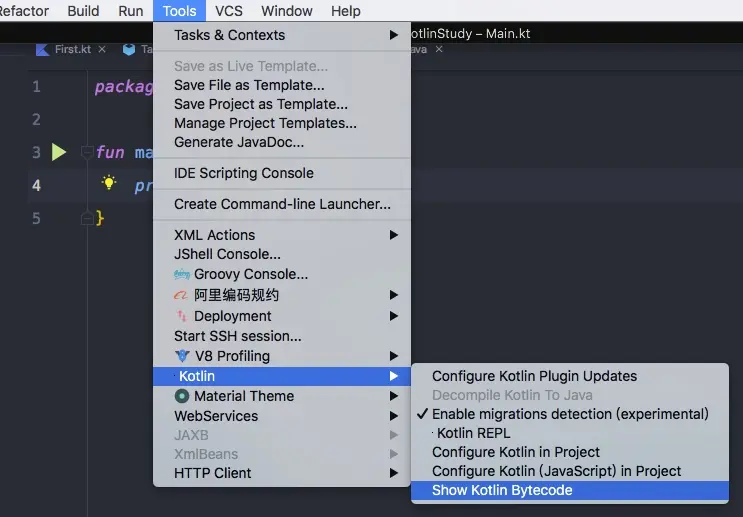Collapse the fun main fold marker

click(87, 152)
